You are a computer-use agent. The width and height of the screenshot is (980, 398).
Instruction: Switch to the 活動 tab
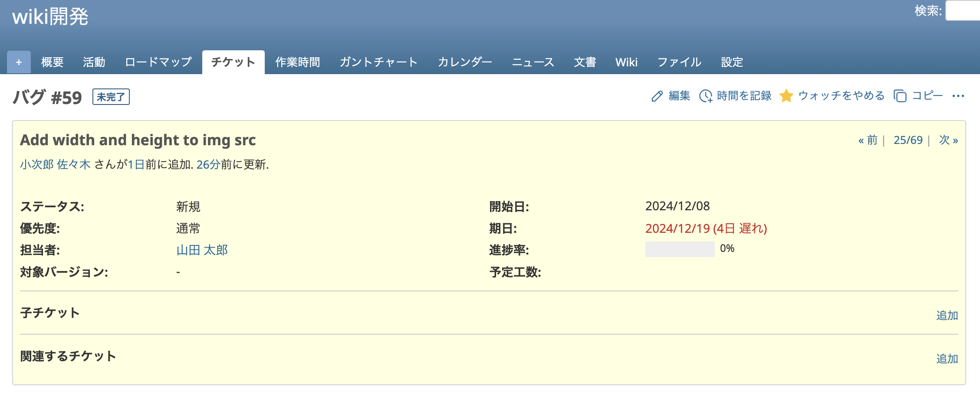(x=94, y=62)
